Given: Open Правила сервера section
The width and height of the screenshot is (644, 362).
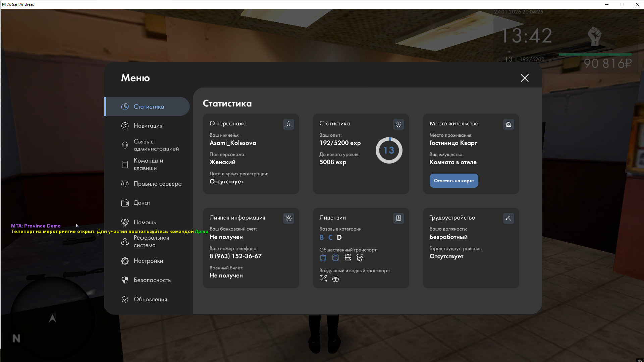Looking at the screenshot, I should (157, 184).
